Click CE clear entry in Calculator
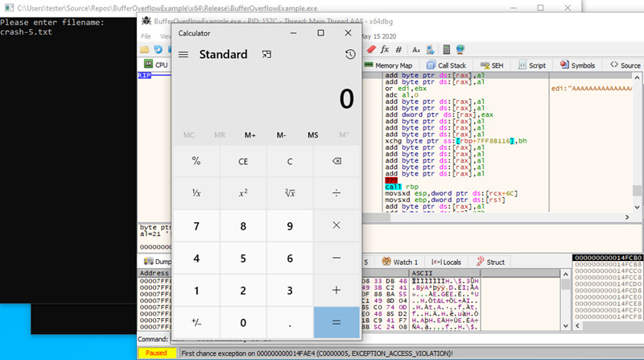Viewport: 644px width, 360px height. [x=243, y=161]
